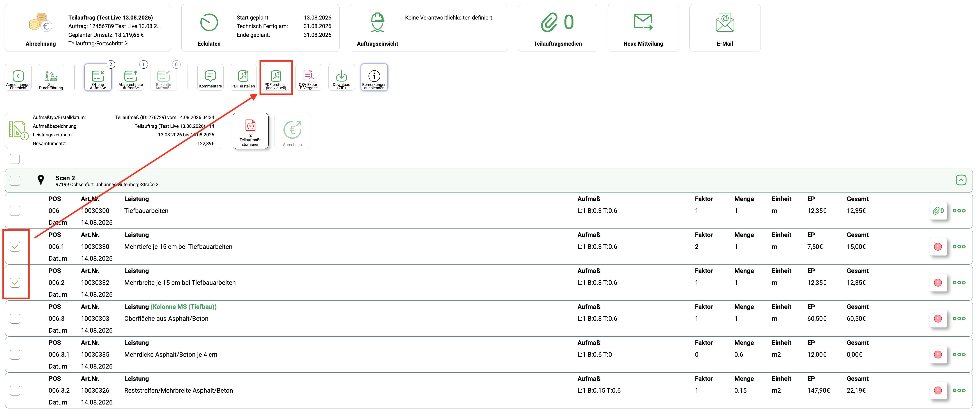
Task: Click 'Keine Verantwortlichkeiten definiert.' text
Action: (449, 18)
